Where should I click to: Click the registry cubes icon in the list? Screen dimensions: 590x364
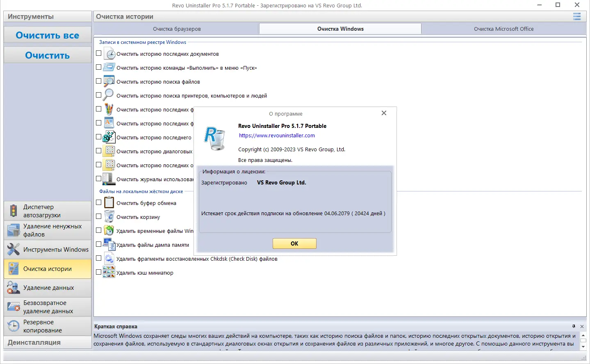point(109,137)
